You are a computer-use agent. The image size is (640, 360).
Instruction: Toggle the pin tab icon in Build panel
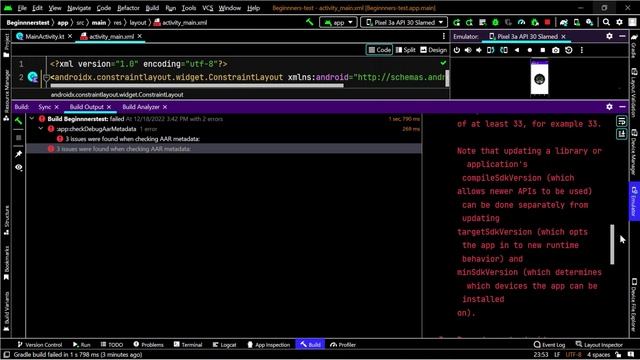tap(18, 154)
